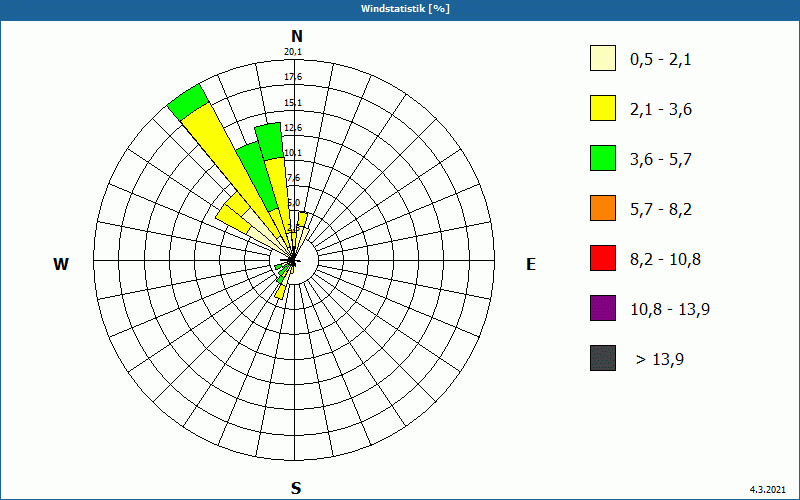Click the N compass label

pyautogui.click(x=297, y=36)
